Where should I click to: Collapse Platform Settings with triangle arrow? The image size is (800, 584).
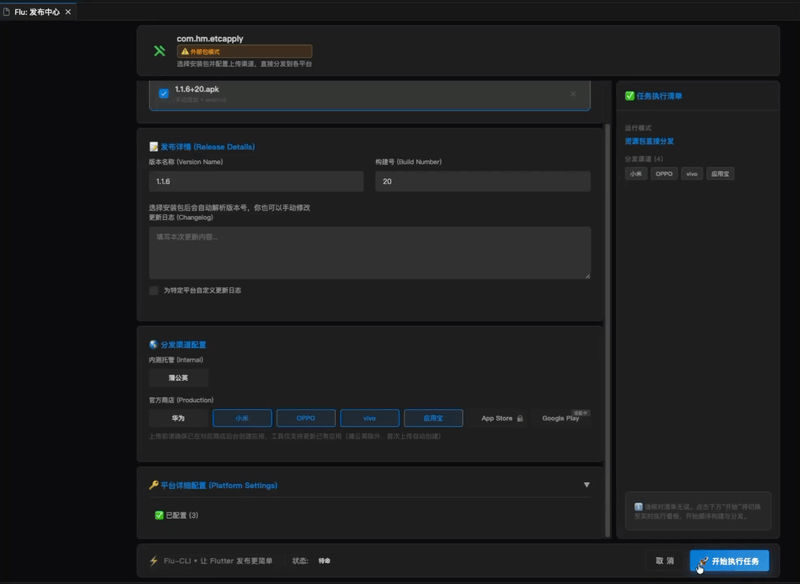tap(587, 485)
